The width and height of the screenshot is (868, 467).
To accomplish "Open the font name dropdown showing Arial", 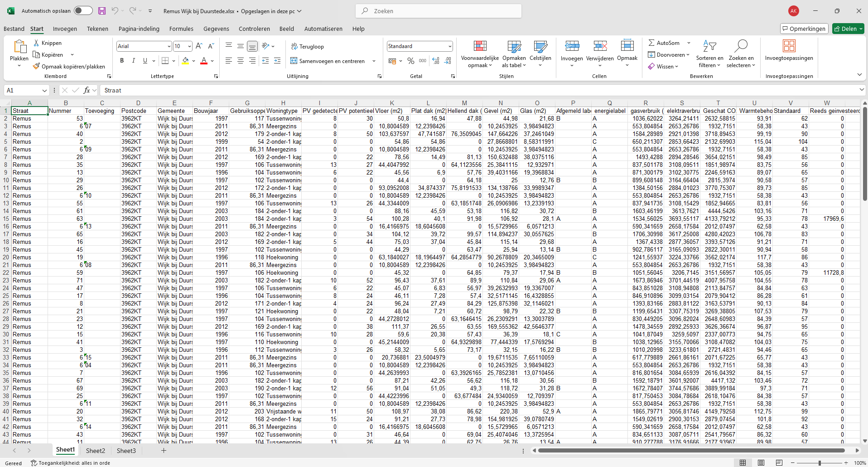I will (x=169, y=46).
